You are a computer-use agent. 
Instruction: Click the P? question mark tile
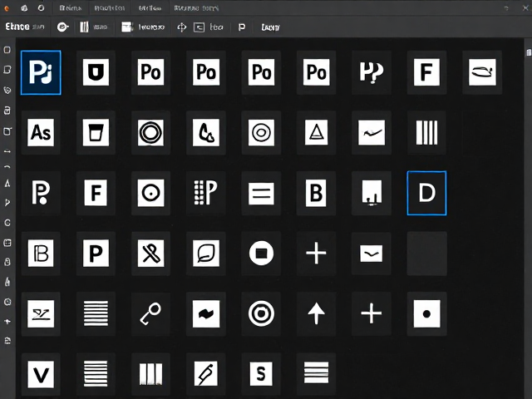pos(372,72)
